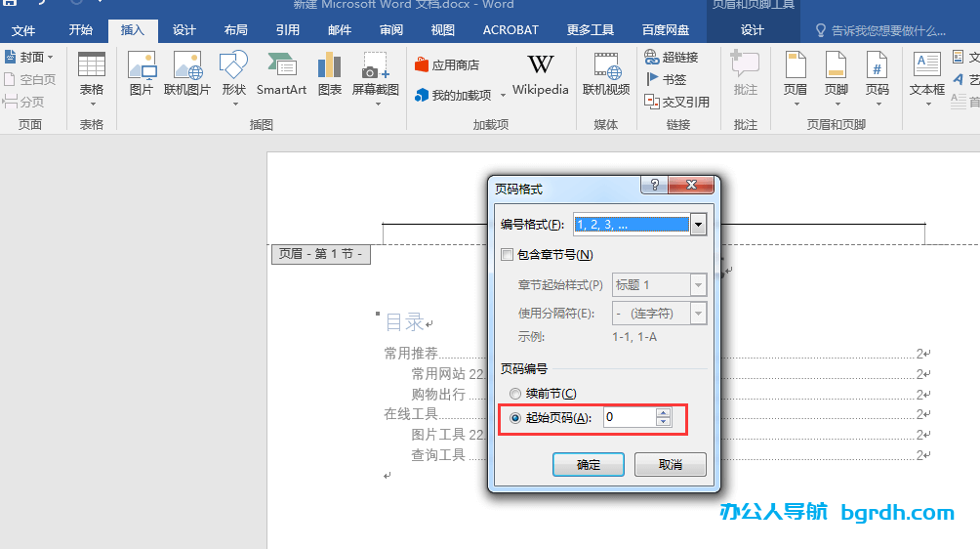980x549 pixels.
Task: Switch to the 审阅 (Review) tab
Action: 391,30
